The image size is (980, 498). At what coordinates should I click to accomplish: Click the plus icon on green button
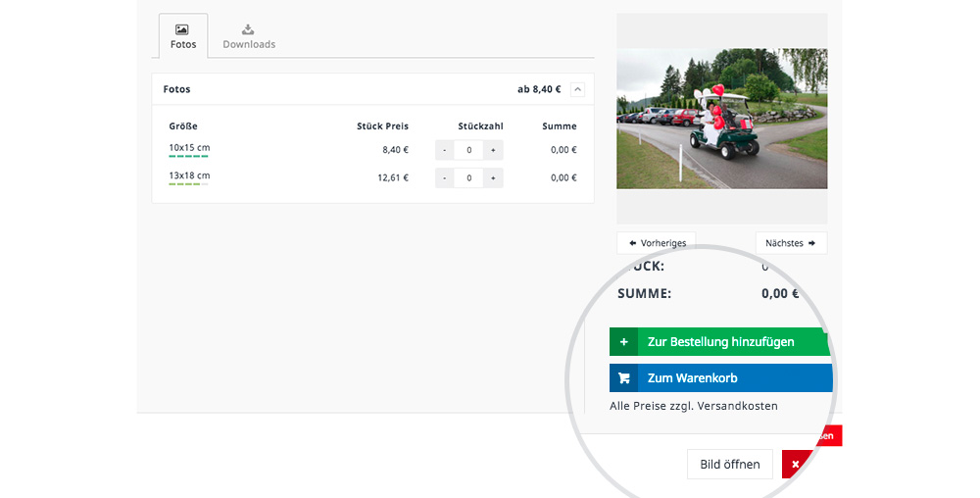(x=623, y=342)
